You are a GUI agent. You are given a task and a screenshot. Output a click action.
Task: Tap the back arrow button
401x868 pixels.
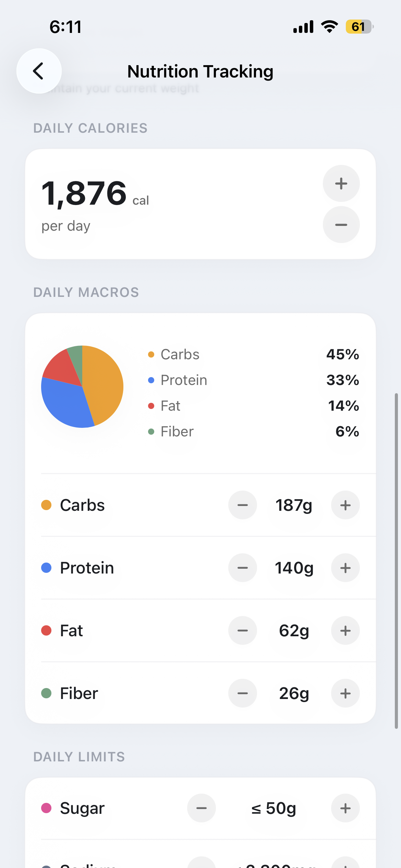(39, 71)
